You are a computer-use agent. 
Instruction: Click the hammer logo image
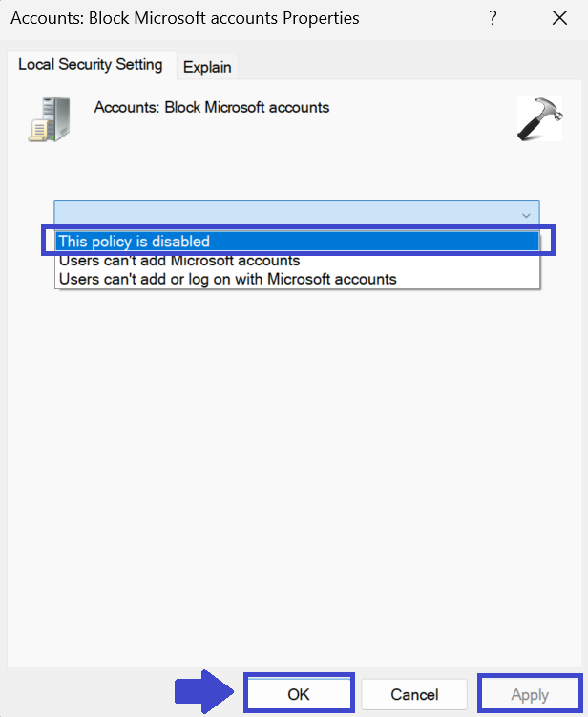[x=540, y=118]
